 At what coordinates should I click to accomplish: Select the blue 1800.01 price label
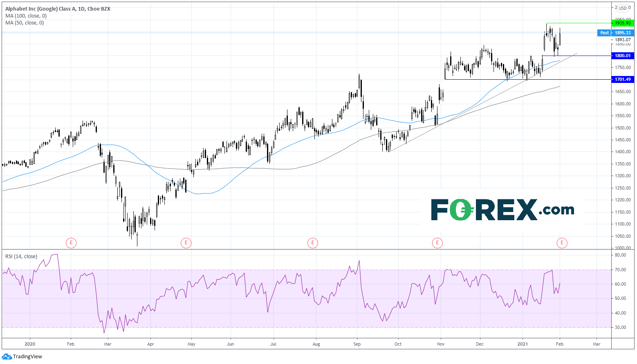point(623,56)
